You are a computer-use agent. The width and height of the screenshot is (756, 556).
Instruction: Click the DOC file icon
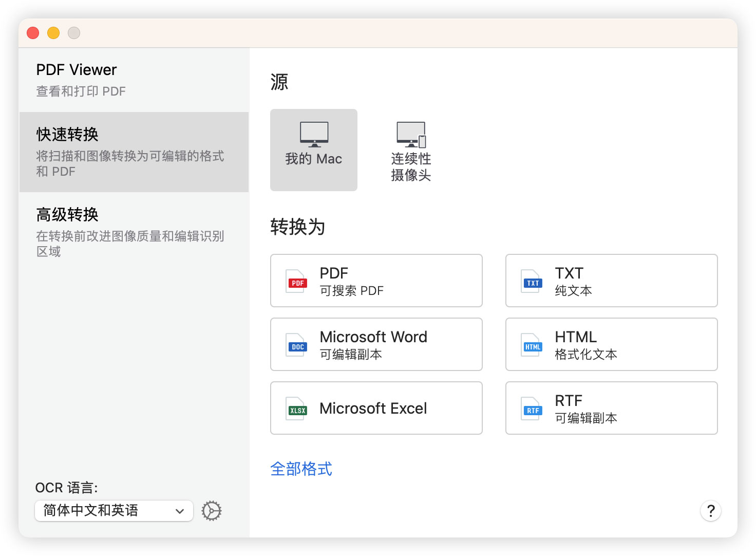[297, 345]
